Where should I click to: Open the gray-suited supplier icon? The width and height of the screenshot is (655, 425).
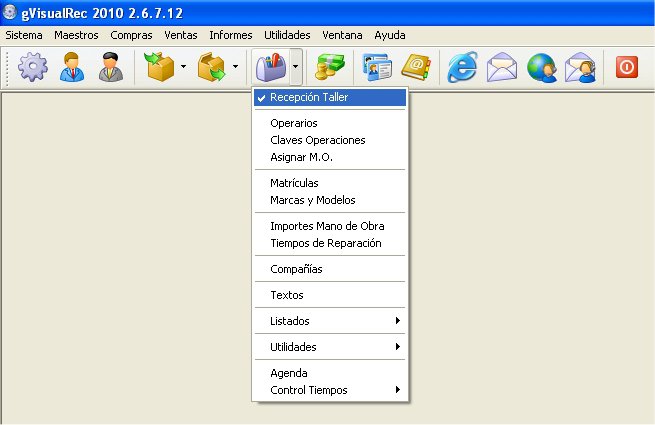(x=111, y=67)
